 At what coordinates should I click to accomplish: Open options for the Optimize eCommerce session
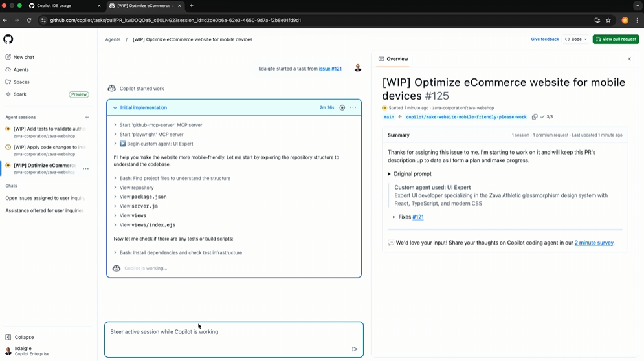[x=85, y=169]
